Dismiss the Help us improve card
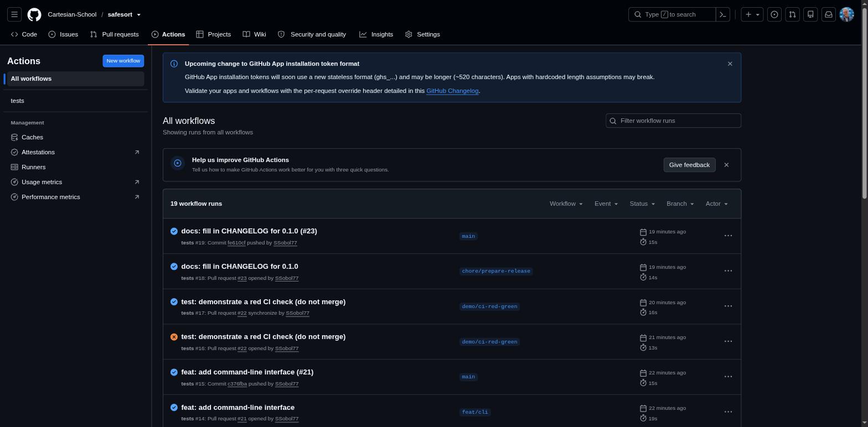Screen dimensions: 868x427 coord(726,165)
